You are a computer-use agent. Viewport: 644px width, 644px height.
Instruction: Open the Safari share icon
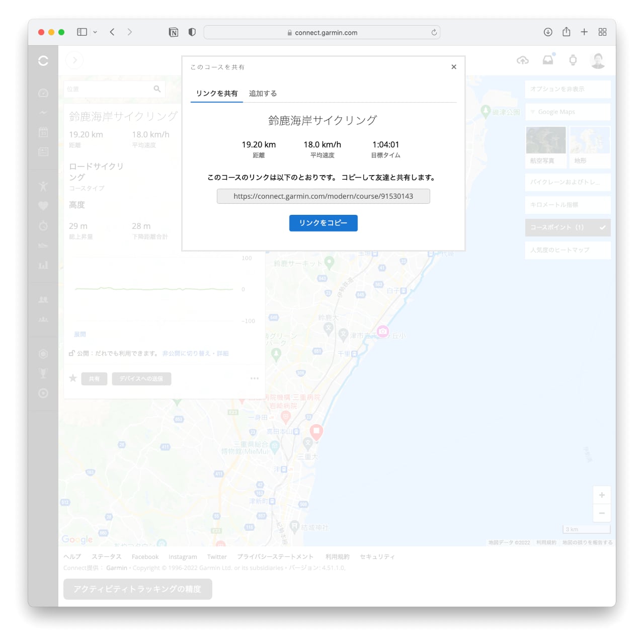point(566,32)
